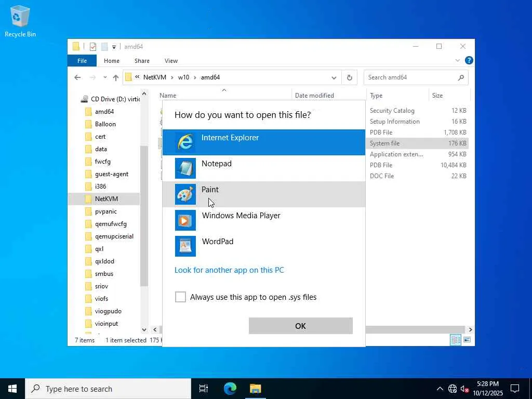Select the pvpanic folder in tree
The image size is (532, 399).
coord(105,211)
